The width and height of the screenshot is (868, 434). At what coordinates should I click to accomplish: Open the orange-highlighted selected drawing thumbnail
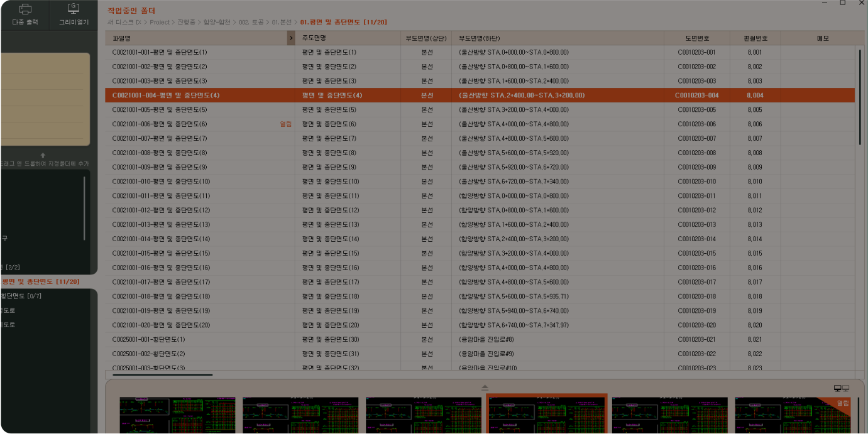[x=547, y=413]
